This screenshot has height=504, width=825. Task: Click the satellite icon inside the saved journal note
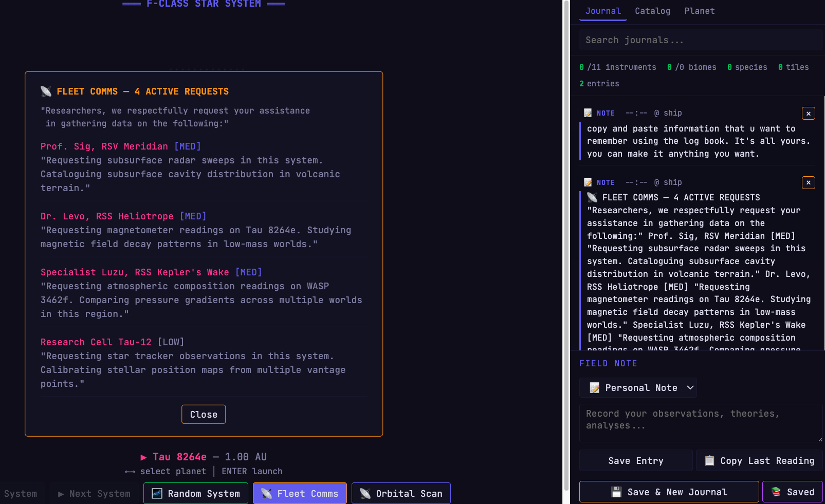pyautogui.click(x=592, y=197)
